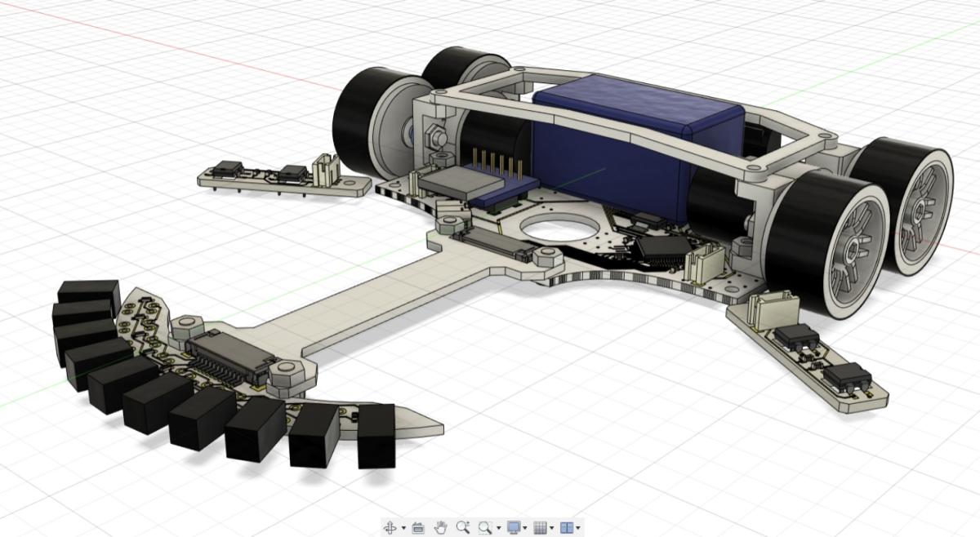Open Display Settings monitor icon
Image resolution: width=980 pixels, height=537 pixels.
tap(514, 527)
